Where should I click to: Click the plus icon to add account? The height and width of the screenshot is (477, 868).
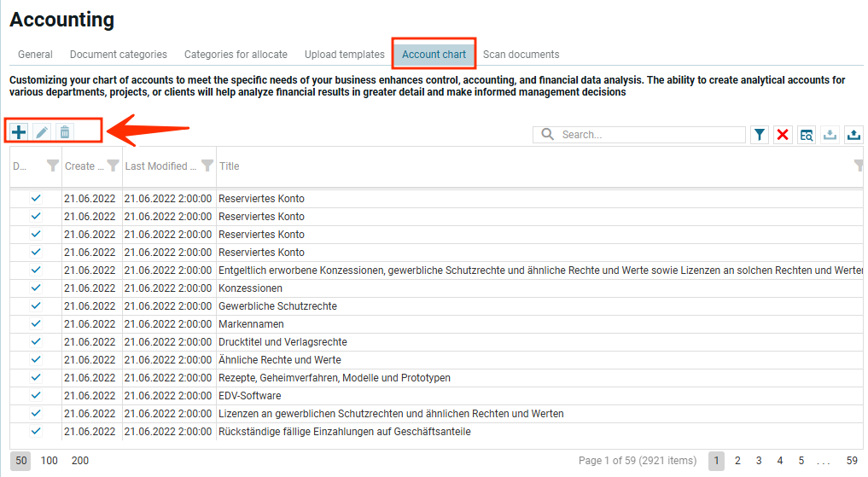(19, 131)
